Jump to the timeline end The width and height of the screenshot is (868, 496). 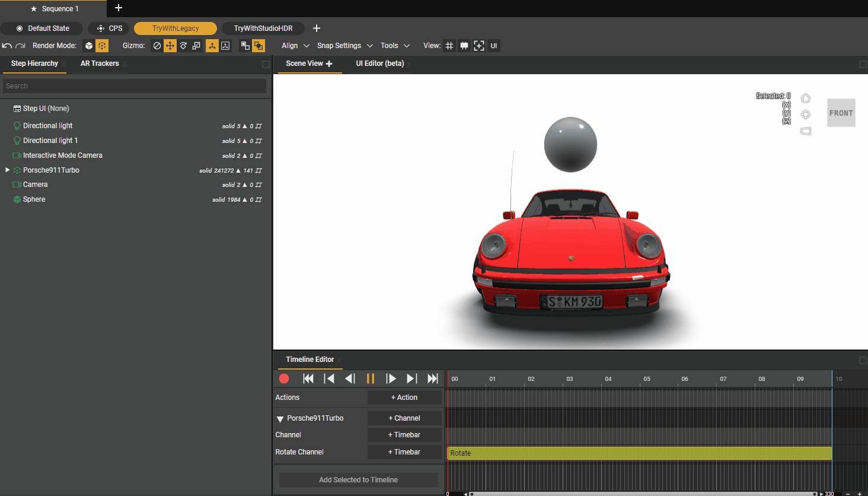coord(433,379)
